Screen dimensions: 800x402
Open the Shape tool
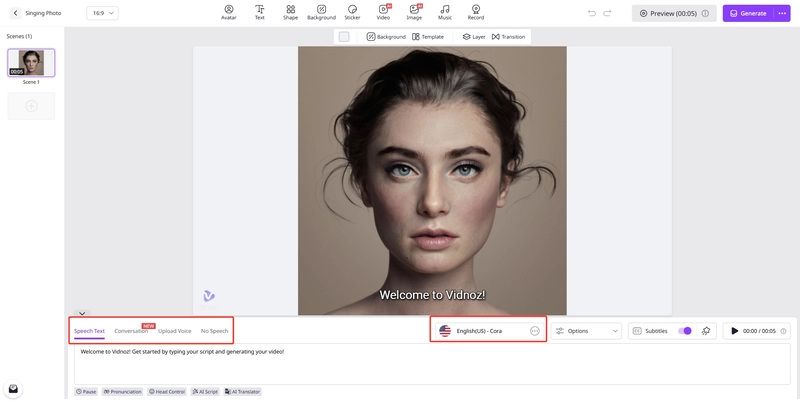tap(290, 12)
